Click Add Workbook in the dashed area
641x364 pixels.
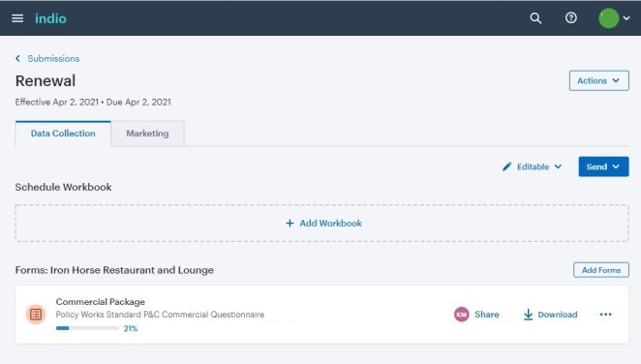tap(323, 223)
